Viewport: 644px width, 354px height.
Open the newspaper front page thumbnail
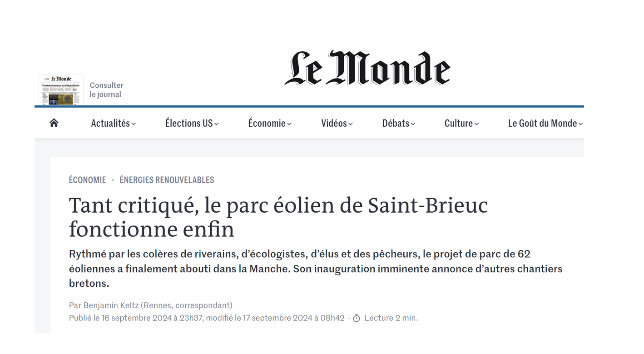pyautogui.click(x=60, y=90)
